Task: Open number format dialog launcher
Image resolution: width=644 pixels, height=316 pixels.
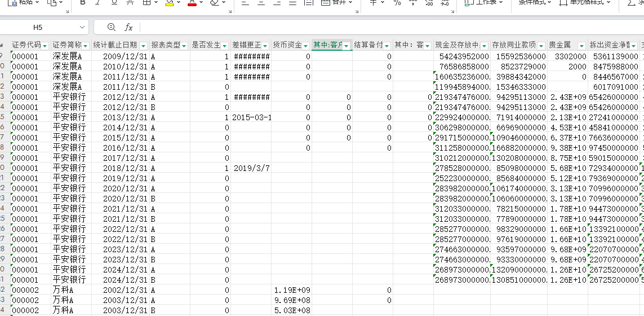Action: [452, 12]
